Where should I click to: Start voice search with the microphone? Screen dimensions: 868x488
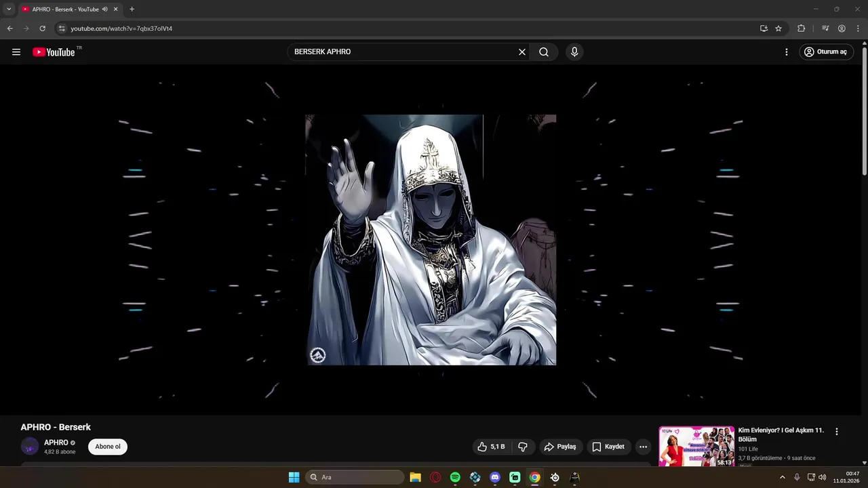point(574,52)
